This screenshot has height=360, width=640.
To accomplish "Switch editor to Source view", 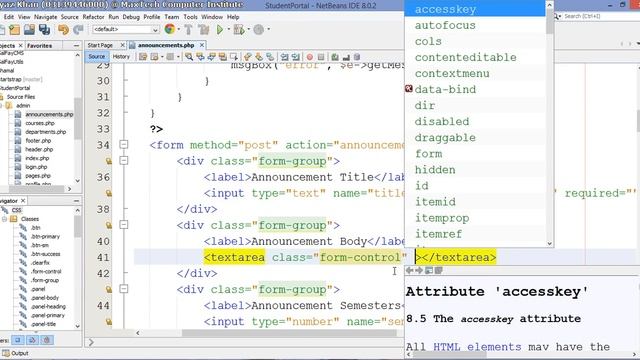I will [97, 57].
